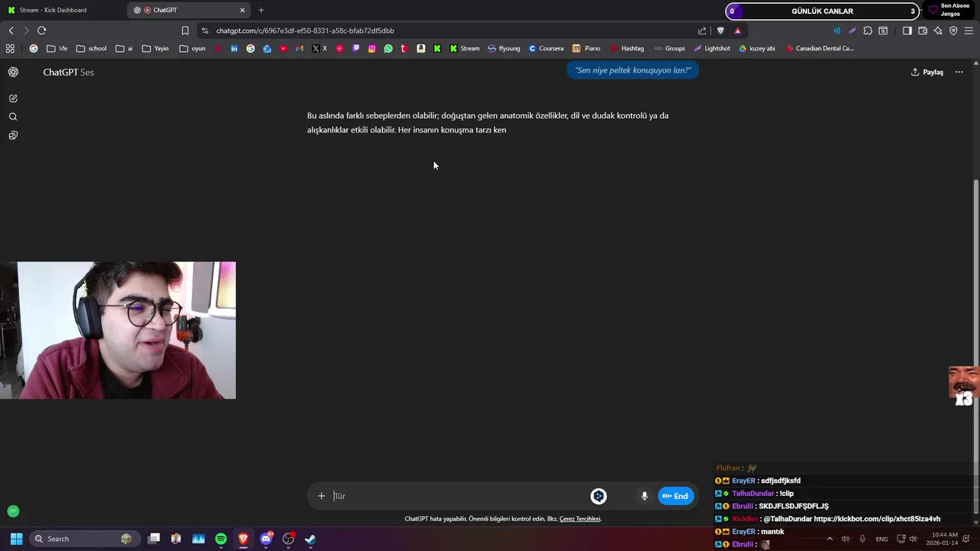
Task: Open the browser main hamburger menu
Action: coord(969,31)
